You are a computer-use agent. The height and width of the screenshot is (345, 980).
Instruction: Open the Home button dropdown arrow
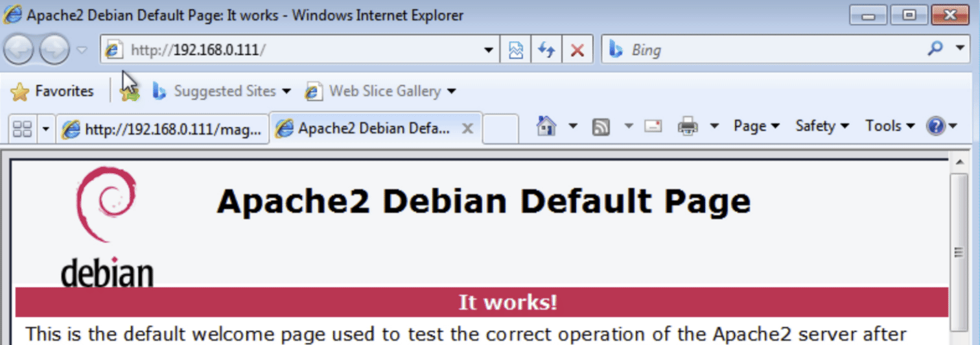573,126
